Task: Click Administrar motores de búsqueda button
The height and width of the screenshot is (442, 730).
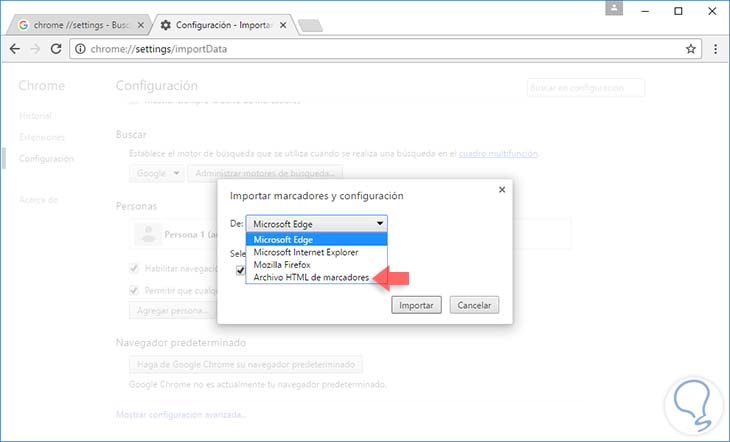Action: coord(265,173)
